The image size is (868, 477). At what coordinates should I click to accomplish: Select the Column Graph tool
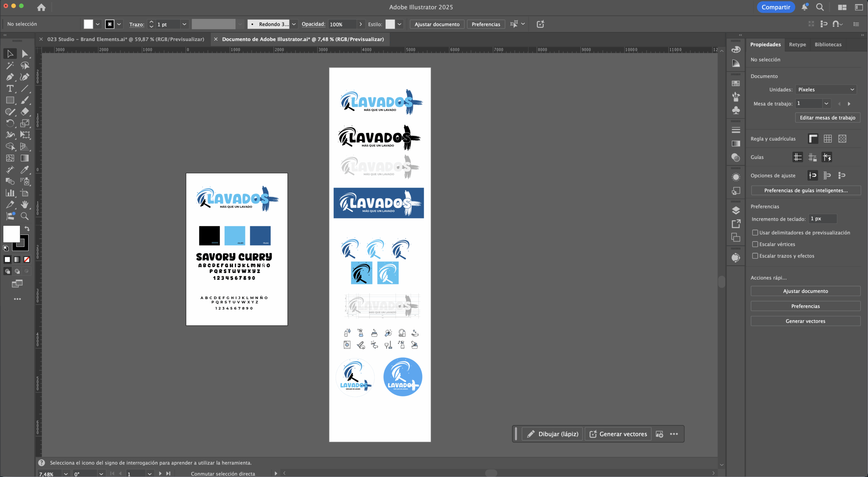pos(10,193)
